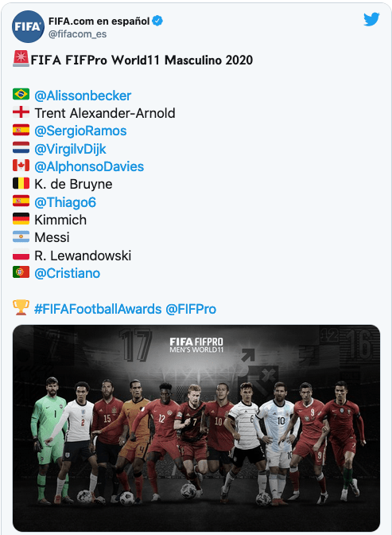Click the Portugal flag emoji
The height and width of the screenshot is (535, 392).
tap(21, 272)
